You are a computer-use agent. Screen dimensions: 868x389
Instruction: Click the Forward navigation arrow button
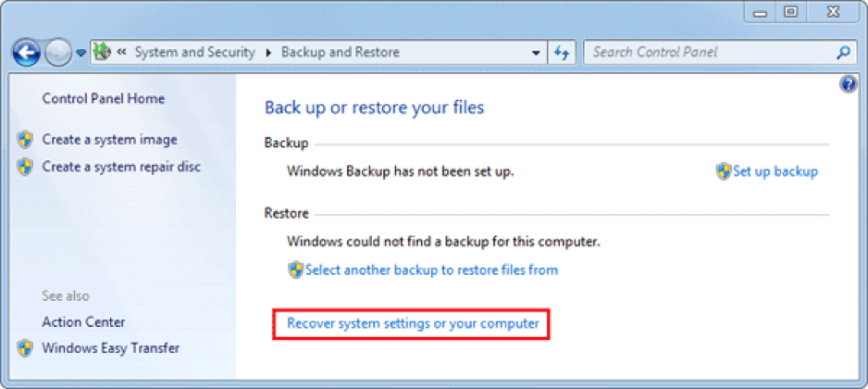(57, 53)
